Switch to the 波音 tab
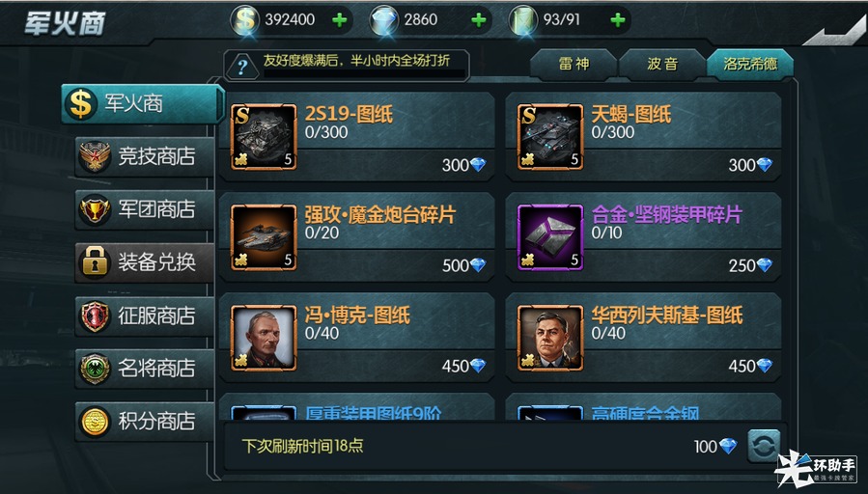This screenshot has width=868, height=494. 662,65
